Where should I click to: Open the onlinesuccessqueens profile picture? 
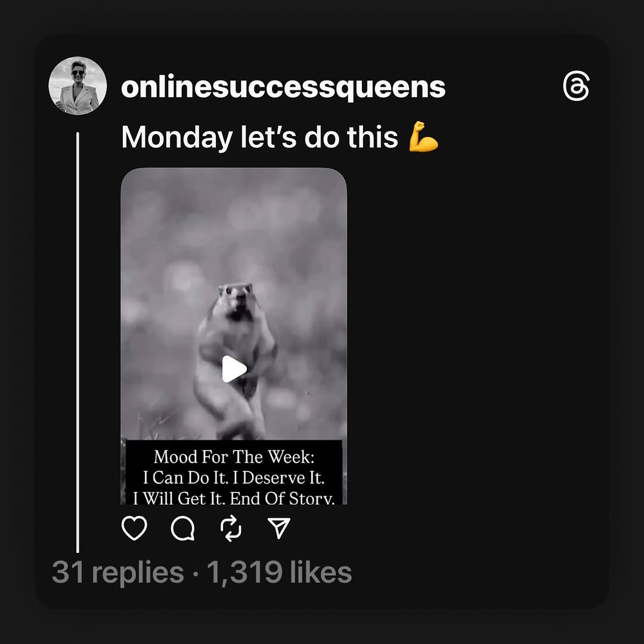pos(78,86)
